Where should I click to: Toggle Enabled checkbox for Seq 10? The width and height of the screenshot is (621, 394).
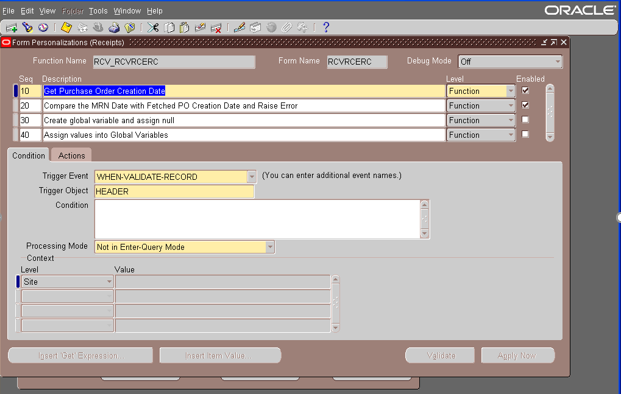tap(525, 91)
